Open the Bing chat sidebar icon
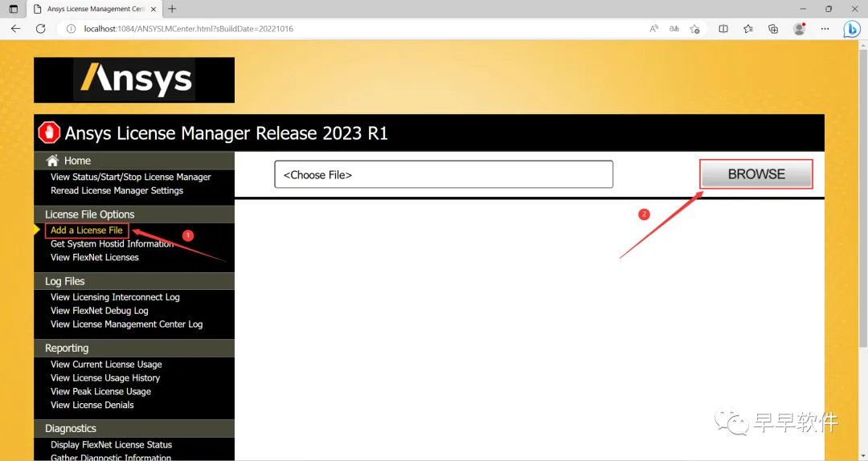The image size is (868, 461). pos(851,29)
